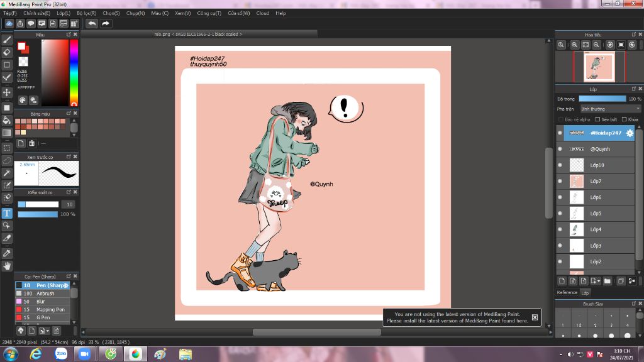Viewport: 644px width, 362px height.
Task: Undock the Hoa tiêu navigator panel
Action: [634, 35]
